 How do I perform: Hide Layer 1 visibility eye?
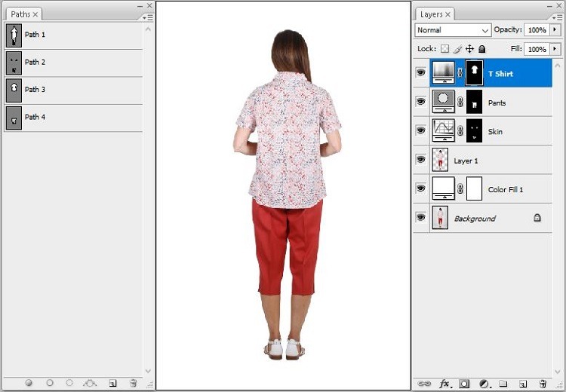click(x=421, y=159)
